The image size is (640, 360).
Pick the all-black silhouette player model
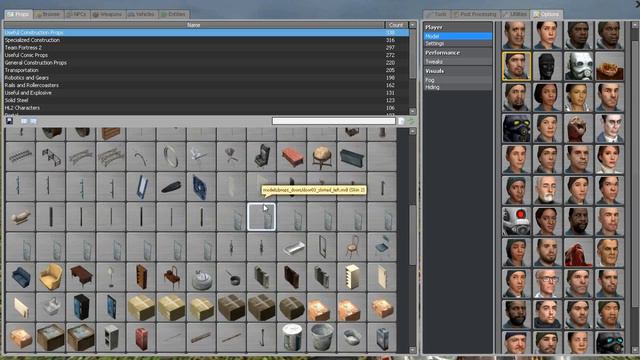[547, 66]
